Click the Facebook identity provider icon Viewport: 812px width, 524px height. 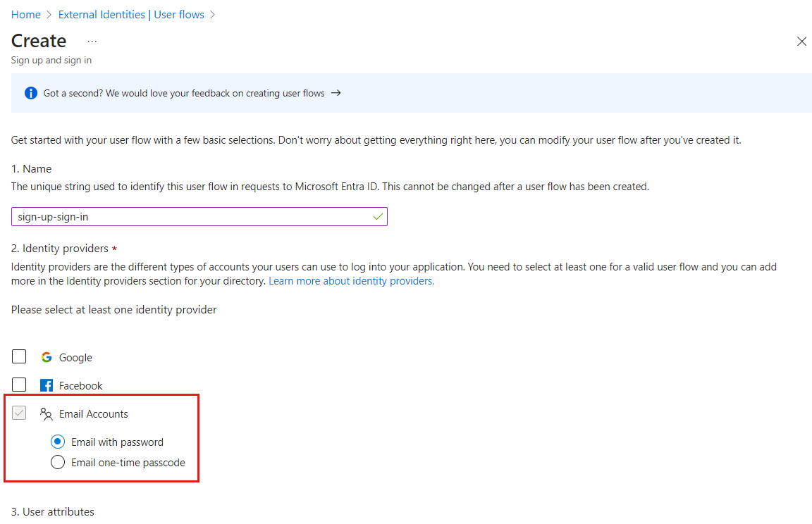click(x=46, y=385)
